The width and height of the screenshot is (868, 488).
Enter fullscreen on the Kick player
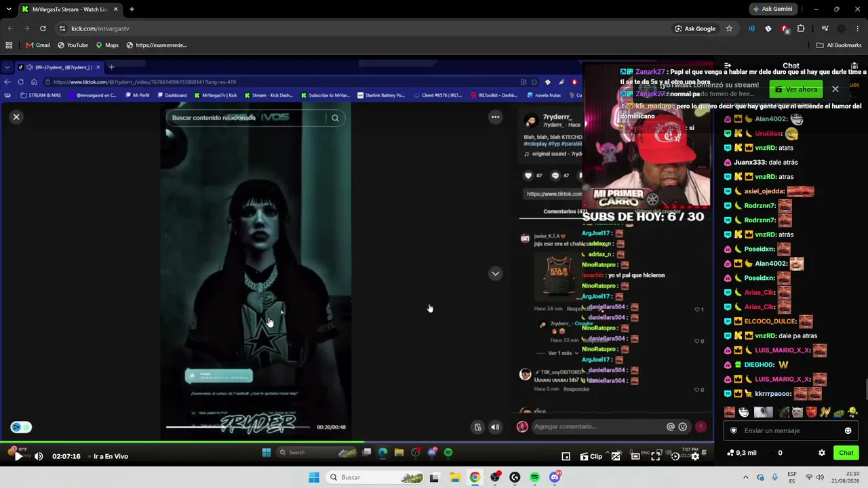[x=655, y=456]
